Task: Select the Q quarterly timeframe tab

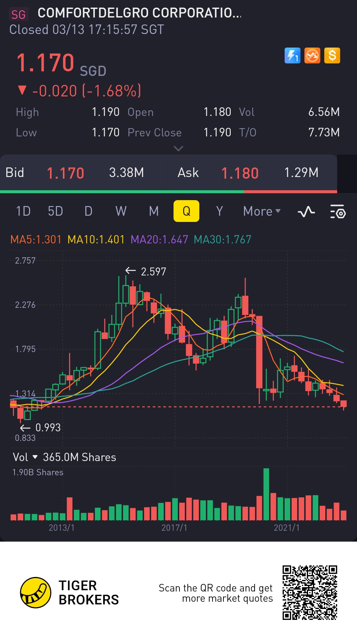Action: pos(186,211)
